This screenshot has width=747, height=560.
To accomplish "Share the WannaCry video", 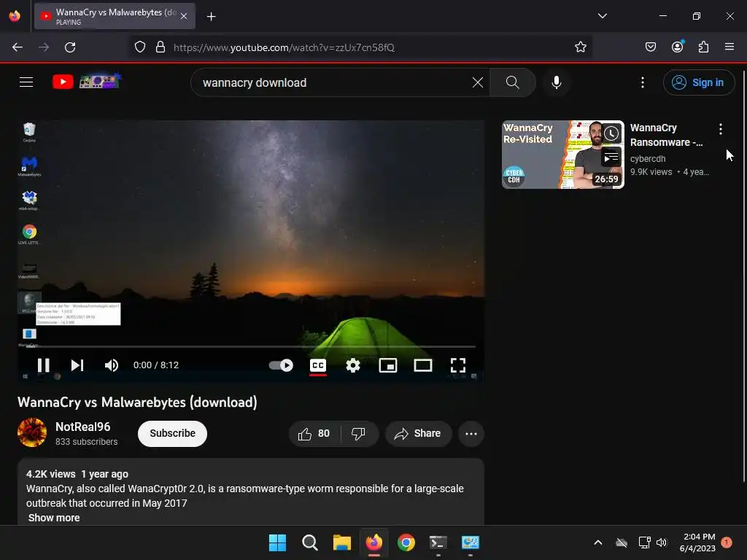I will pos(418,434).
